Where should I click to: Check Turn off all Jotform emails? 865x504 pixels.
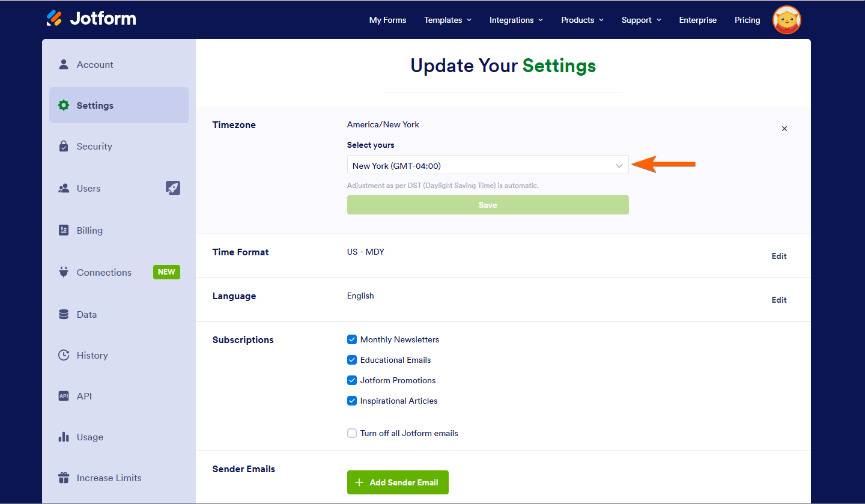click(x=352, y=433)
